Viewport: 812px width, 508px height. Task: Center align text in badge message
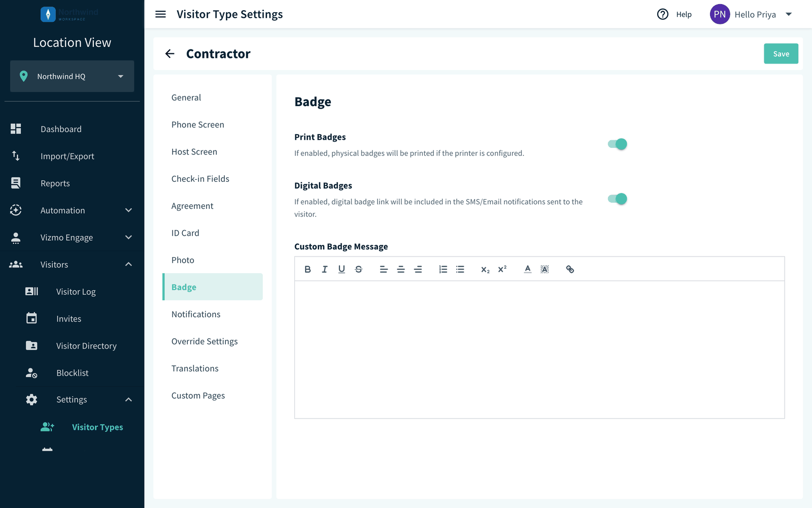point(401,269)
